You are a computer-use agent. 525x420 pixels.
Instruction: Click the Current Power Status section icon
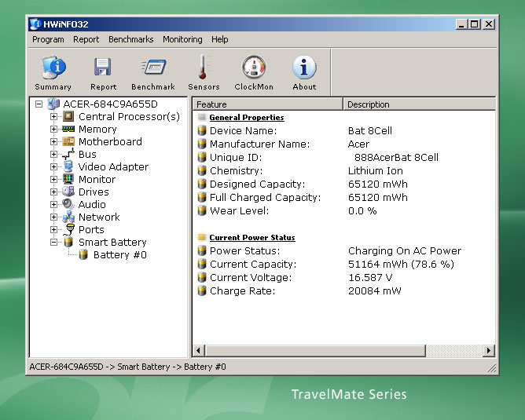click(201, 237)
